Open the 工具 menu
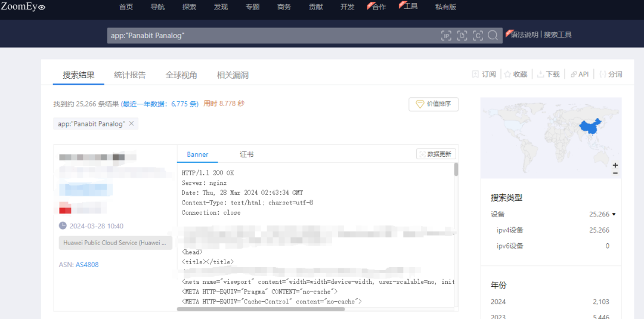Screen dimensions: 644x319 [x=411, y=6]
